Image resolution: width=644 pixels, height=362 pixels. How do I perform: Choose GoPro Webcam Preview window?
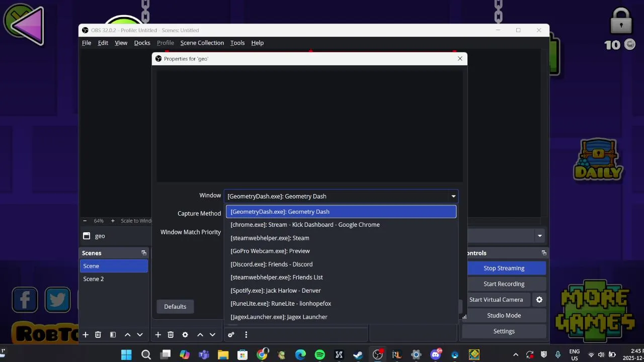click(x=341, y=251)
